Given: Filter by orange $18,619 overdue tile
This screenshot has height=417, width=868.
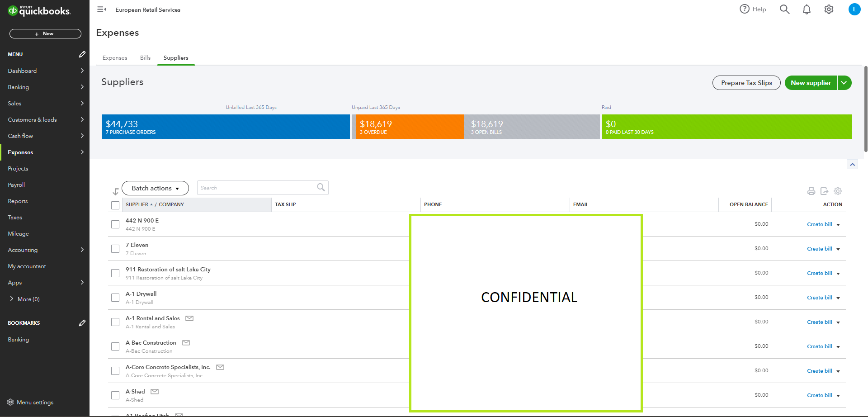Looking at the screenshot, I should (x=410, y=127).
